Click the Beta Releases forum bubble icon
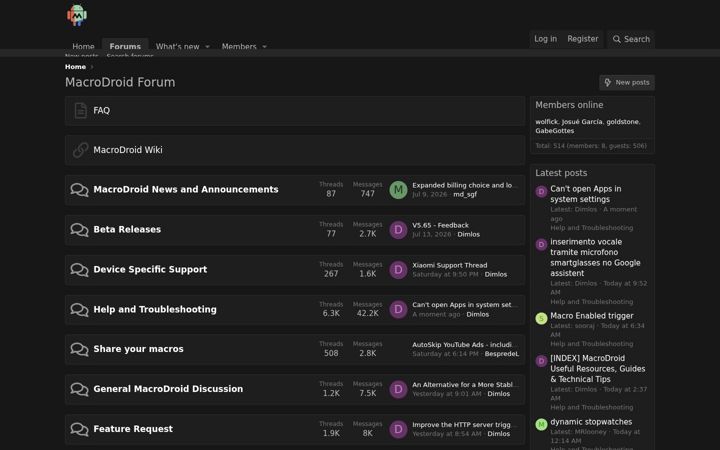This screenshot has height=450, width=720. pos(79,230)
